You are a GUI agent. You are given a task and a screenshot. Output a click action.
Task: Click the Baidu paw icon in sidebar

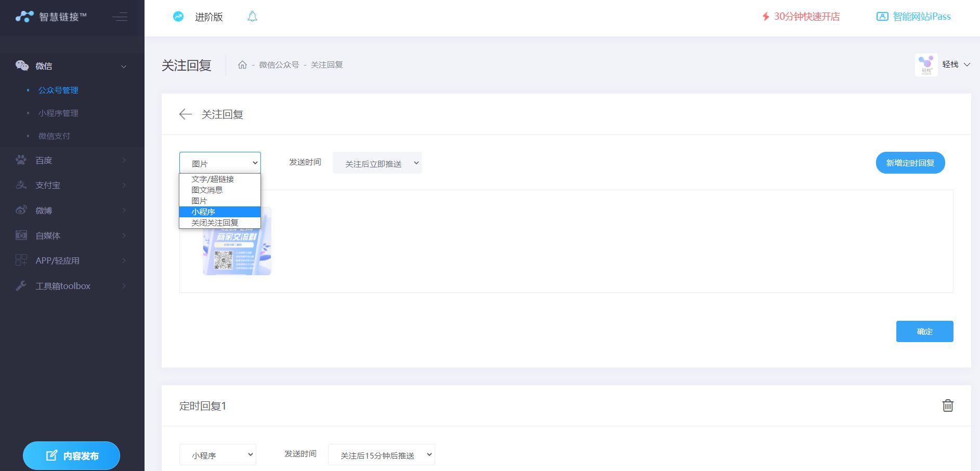[x=21, y=160]
